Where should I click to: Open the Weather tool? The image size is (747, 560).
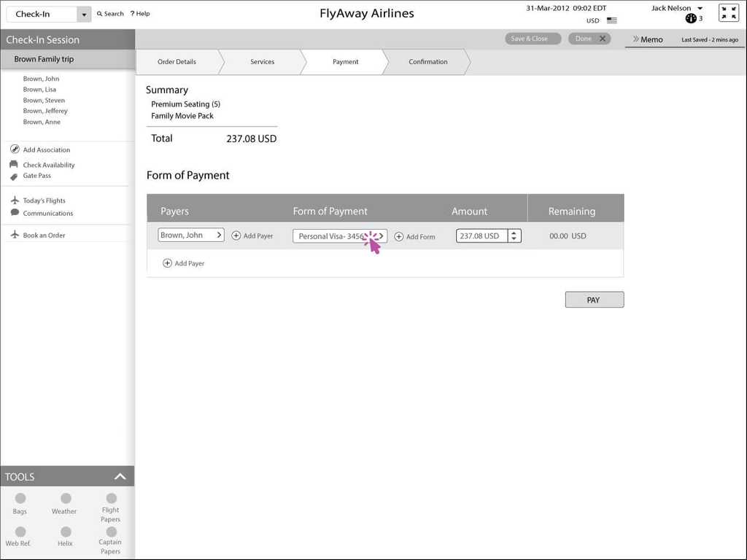(64, 503)
